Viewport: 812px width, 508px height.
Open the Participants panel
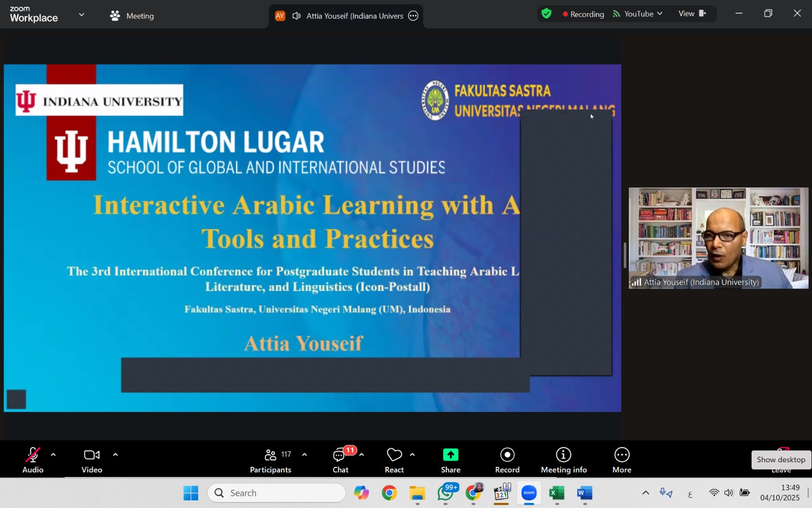click(x=270, y=460)
